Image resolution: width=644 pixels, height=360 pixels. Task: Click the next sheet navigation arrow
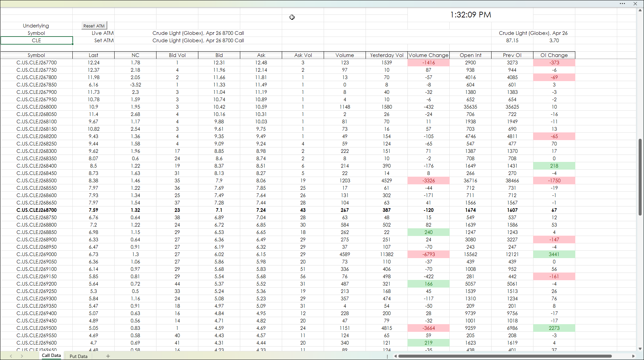click(x=22, y=356)
